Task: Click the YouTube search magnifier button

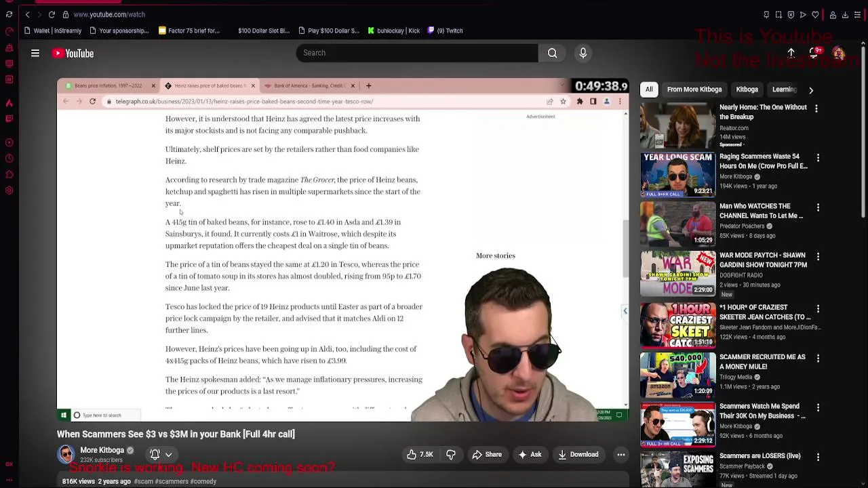Action: coord(553,53)
